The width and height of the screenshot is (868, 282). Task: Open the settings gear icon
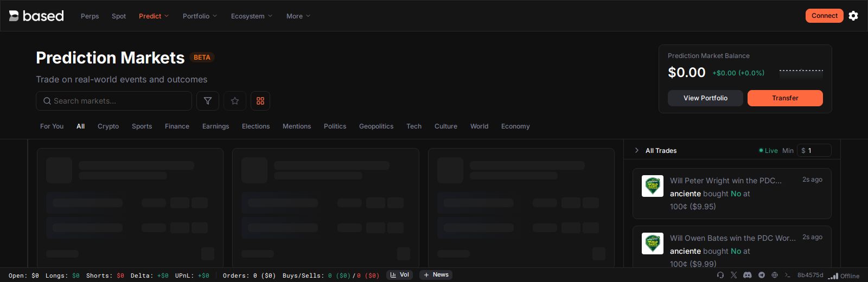853,16
